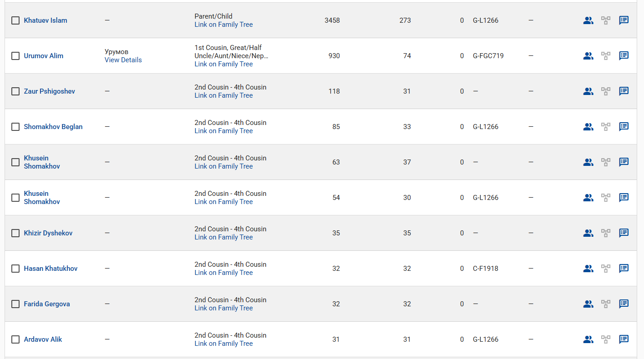The image size is (644, 359).
Task: Select the Ardavov Alik row checkbox
Action: pos(15,339)
